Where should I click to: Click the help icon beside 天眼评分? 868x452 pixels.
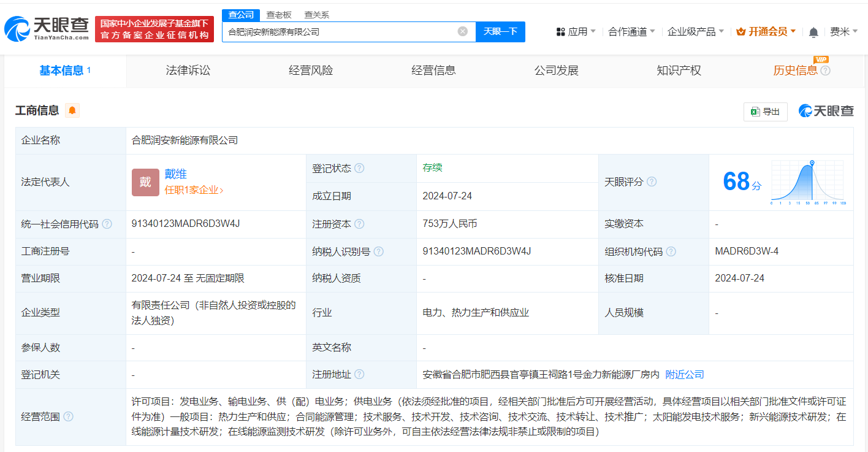(x=652, y=182)
